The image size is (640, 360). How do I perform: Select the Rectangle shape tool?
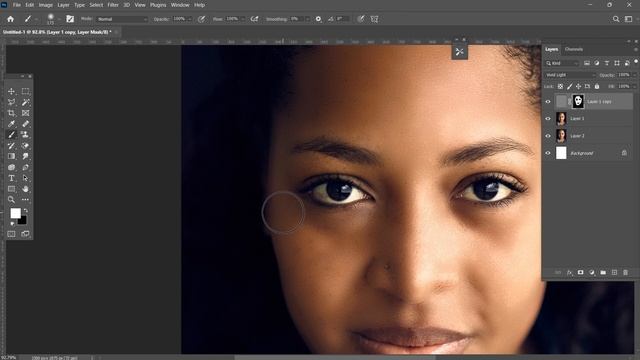(11, 189)
